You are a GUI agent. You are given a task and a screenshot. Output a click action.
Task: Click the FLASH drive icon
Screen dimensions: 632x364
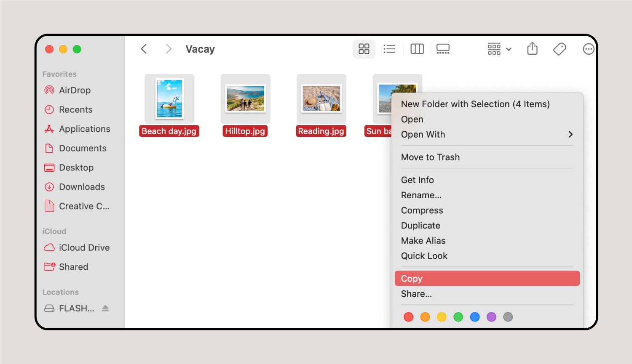[49, 308]
